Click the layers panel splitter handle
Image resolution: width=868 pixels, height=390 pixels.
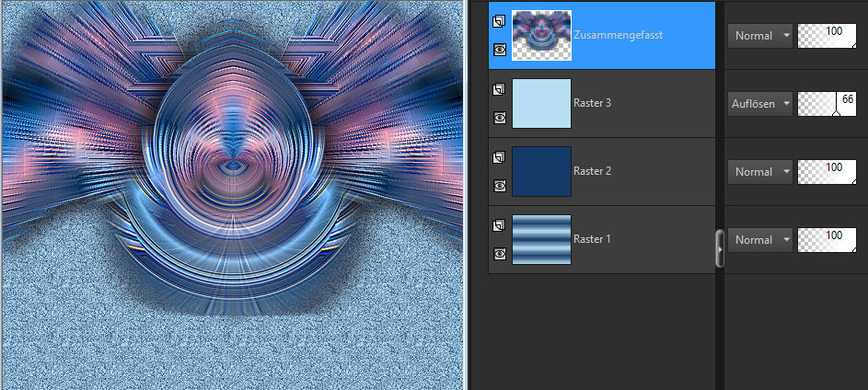[x=720, y=248]
